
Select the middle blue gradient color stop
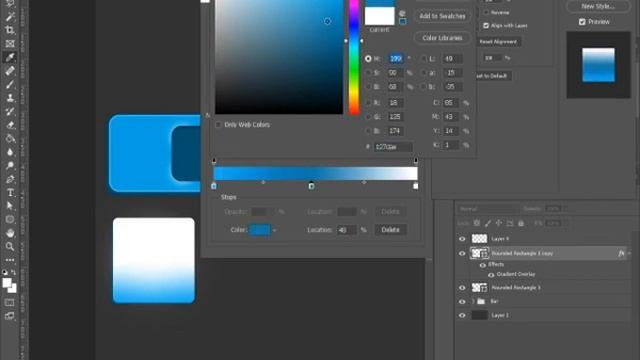pos(311,186)
